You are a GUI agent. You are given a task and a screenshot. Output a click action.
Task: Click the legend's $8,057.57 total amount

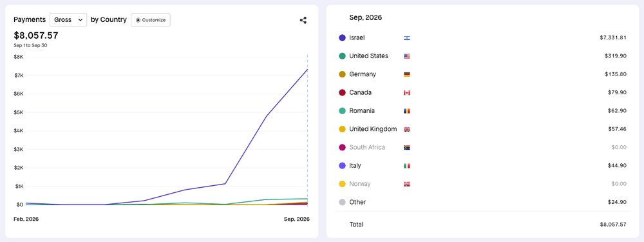pos(613,225)
